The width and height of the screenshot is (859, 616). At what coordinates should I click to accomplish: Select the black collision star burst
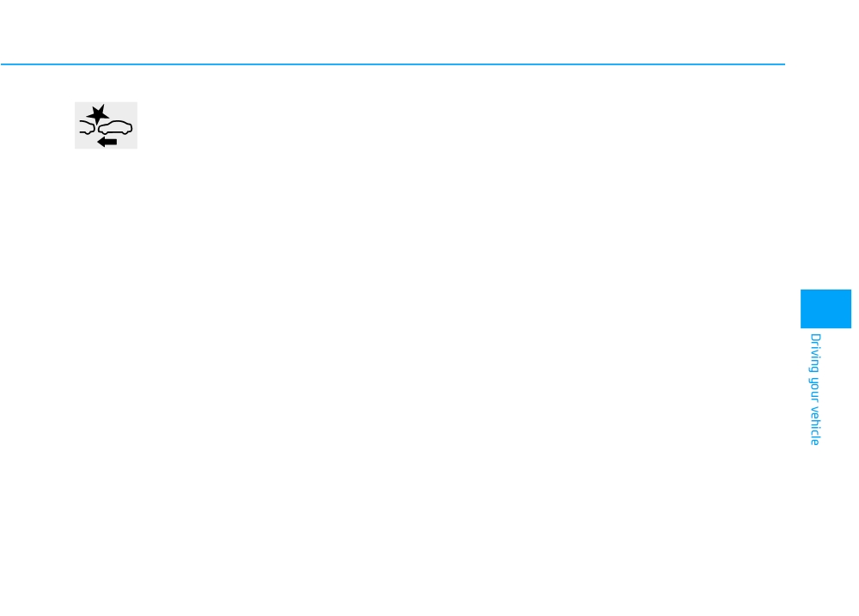[x=98, y=115]
